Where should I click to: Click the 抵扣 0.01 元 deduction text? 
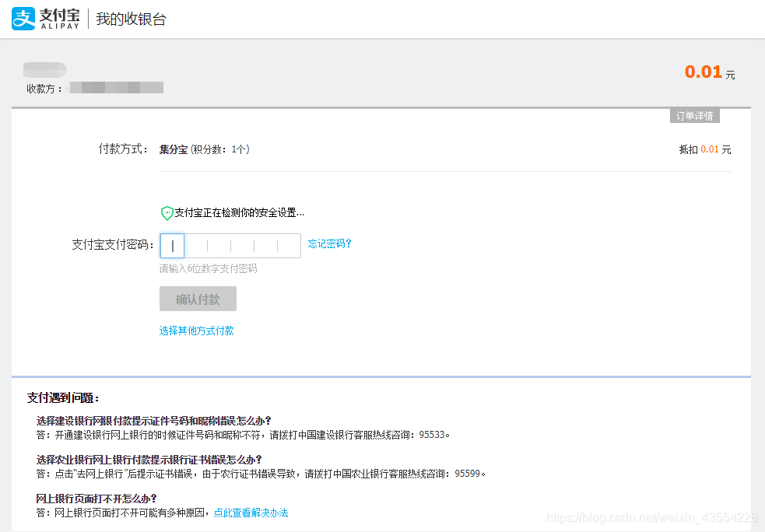tap(705, 149)
